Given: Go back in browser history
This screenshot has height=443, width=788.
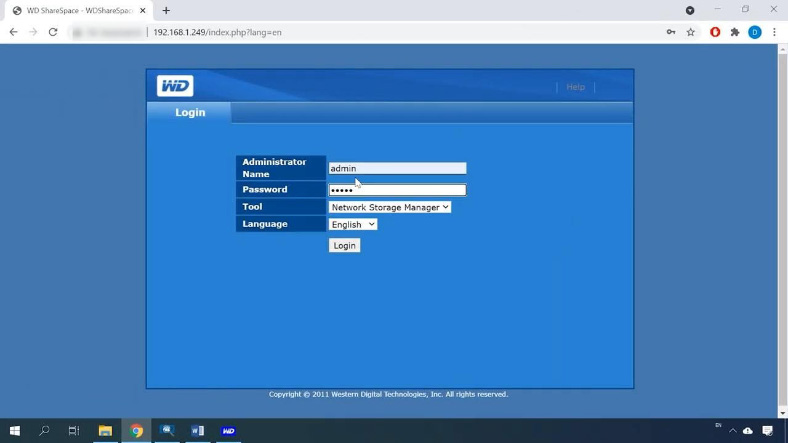Looking at the screenshot, I should click(x=14, y=32).
